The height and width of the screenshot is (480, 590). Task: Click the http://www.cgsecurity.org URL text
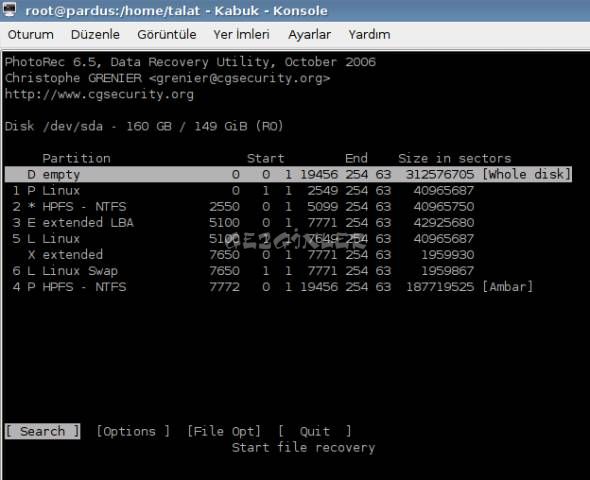[99, 94]
